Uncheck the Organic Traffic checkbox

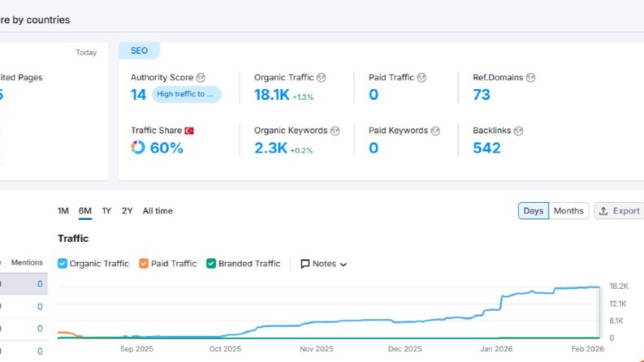(x=63, y=264)
